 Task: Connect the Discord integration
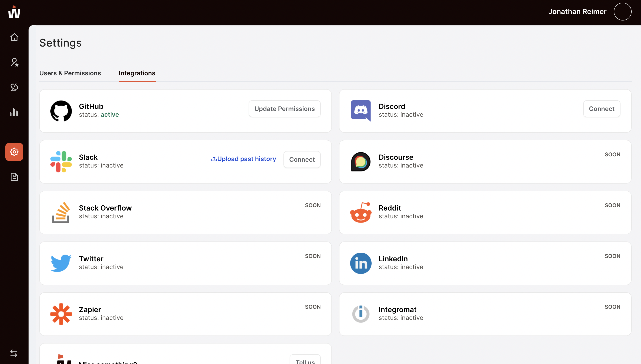tap(602, 109)
